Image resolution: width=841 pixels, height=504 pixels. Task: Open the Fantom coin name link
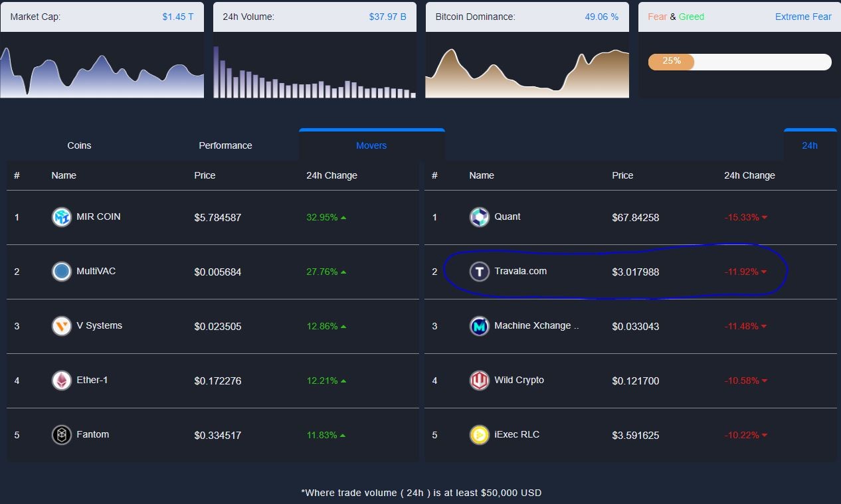click(93, 434)
